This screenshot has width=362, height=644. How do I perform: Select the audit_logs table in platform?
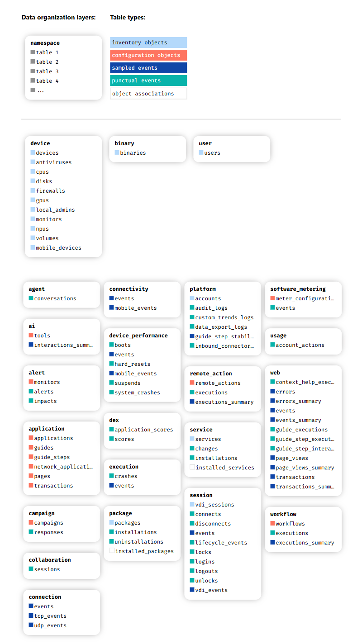[211, 308]
